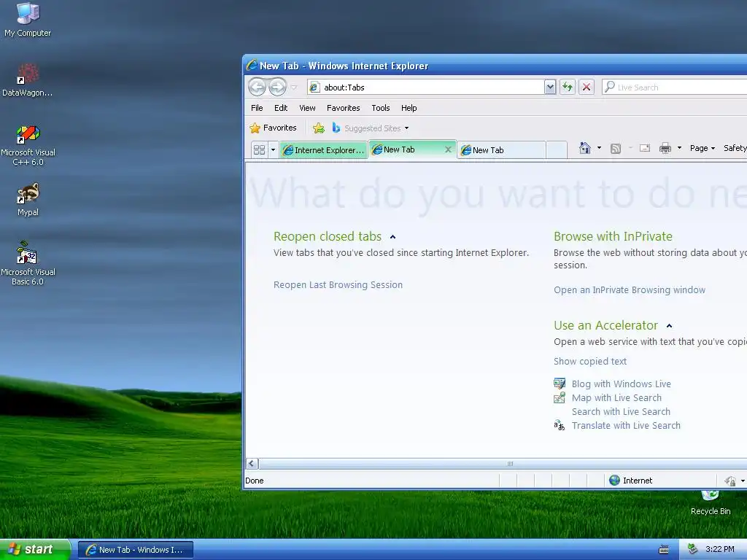The height and width of the screenshot is (560, 747).
Task: Click the keyboard icon in system tray
Action: [x=664, y=550]
